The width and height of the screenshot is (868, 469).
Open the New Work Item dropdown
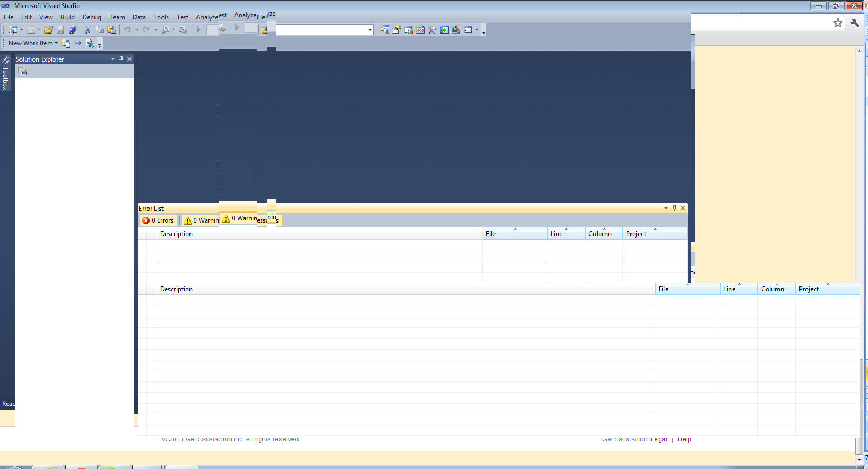click(33, 43)
